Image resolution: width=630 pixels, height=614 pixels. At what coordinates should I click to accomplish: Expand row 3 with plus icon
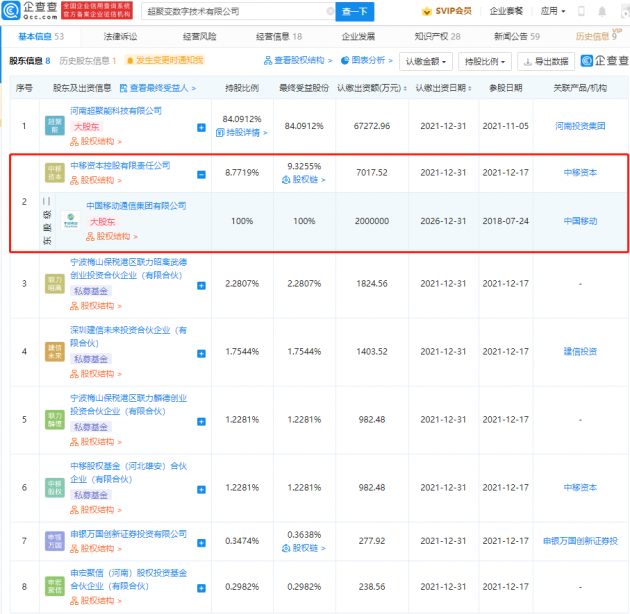coord(201,286)
